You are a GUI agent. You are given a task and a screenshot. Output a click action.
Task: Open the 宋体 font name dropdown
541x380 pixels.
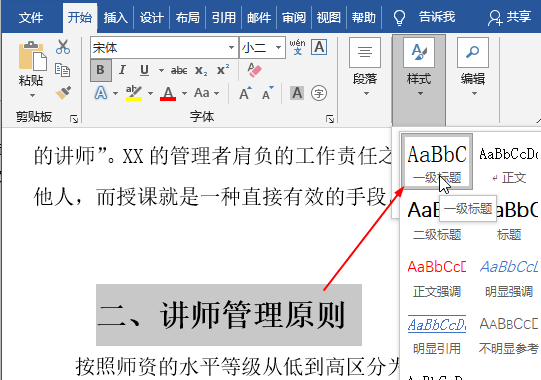point(231,48)
